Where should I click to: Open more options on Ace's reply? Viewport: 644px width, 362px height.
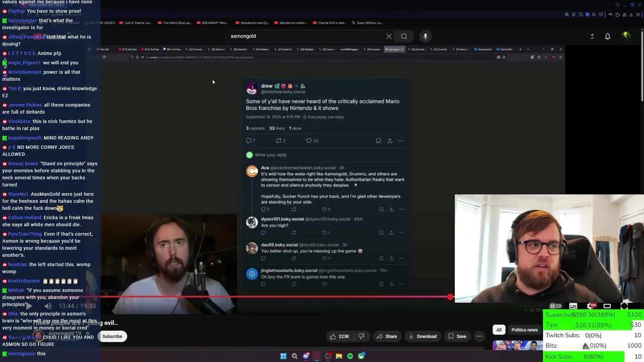click(x=401, y=209)
